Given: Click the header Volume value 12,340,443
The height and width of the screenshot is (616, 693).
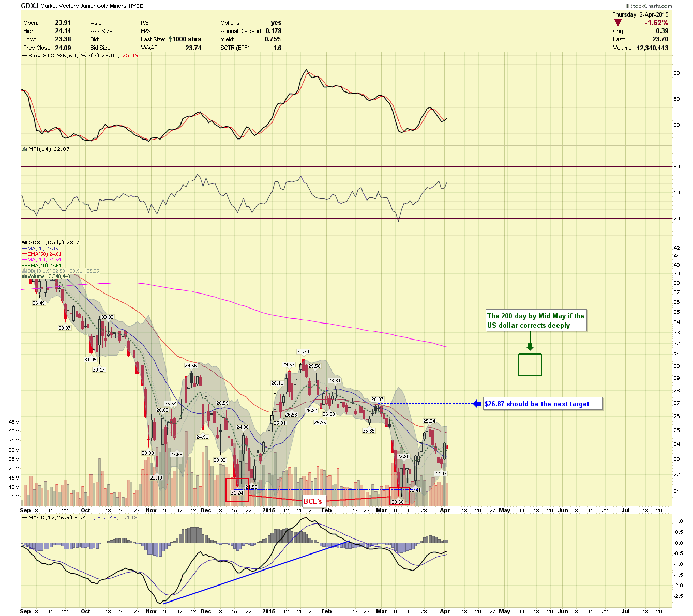Looking at the screenshot, I should click(x=652, y=48).
